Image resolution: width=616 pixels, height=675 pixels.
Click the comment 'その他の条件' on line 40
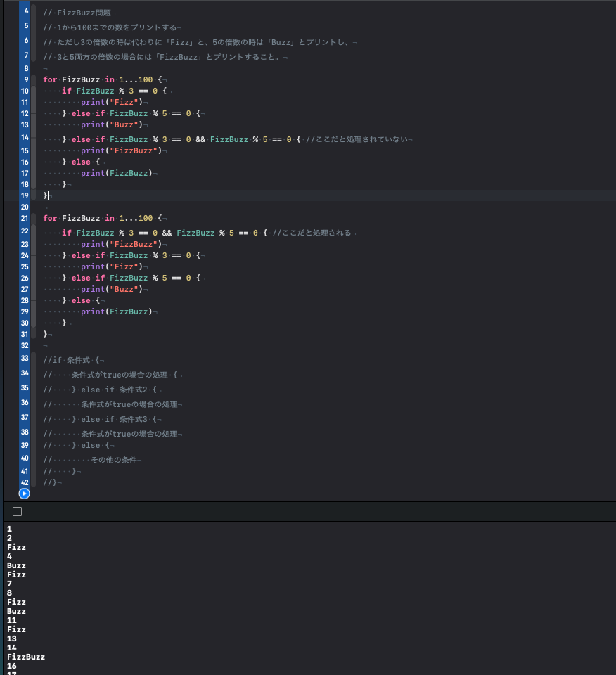pos(114,460)
